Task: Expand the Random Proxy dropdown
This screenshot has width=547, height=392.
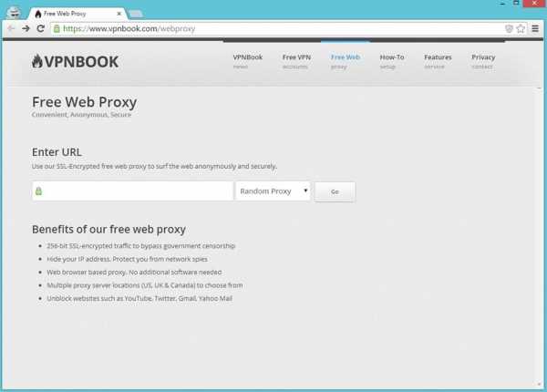Action: (273, 191)
